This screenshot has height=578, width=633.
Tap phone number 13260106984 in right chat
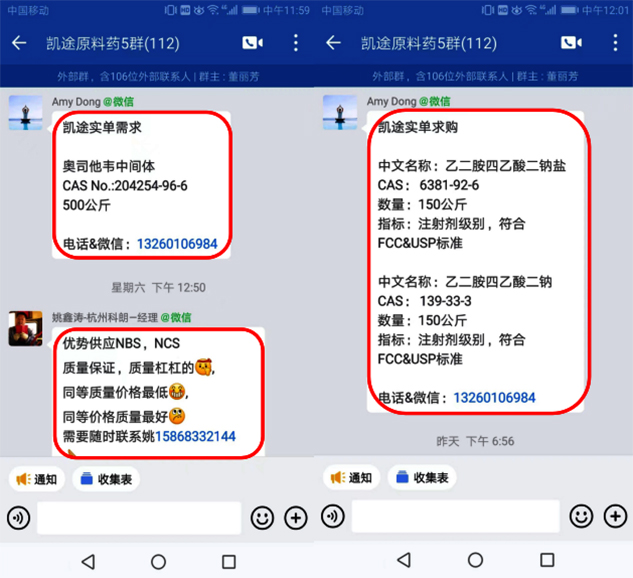point(495,398)
